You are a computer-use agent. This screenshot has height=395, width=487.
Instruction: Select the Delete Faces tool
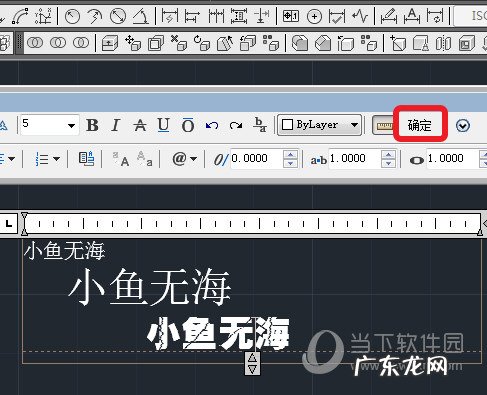coord(179,43)
